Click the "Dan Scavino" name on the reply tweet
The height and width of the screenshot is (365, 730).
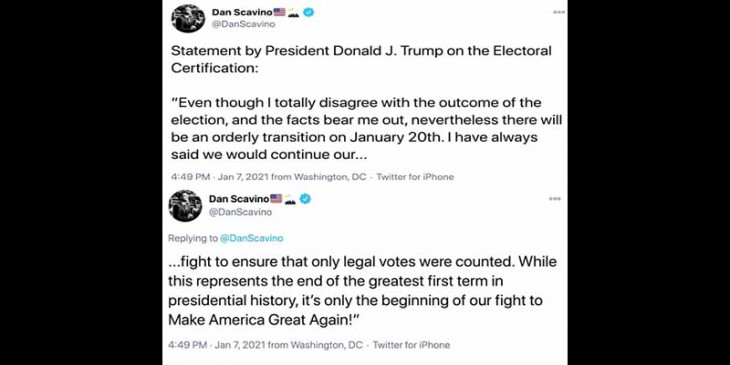(x=239, y=199)
